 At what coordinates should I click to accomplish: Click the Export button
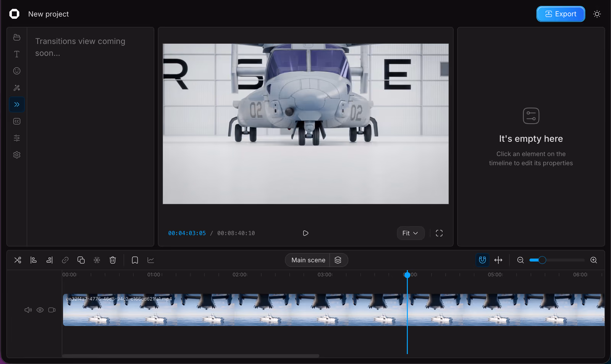[x=561, y=14]
